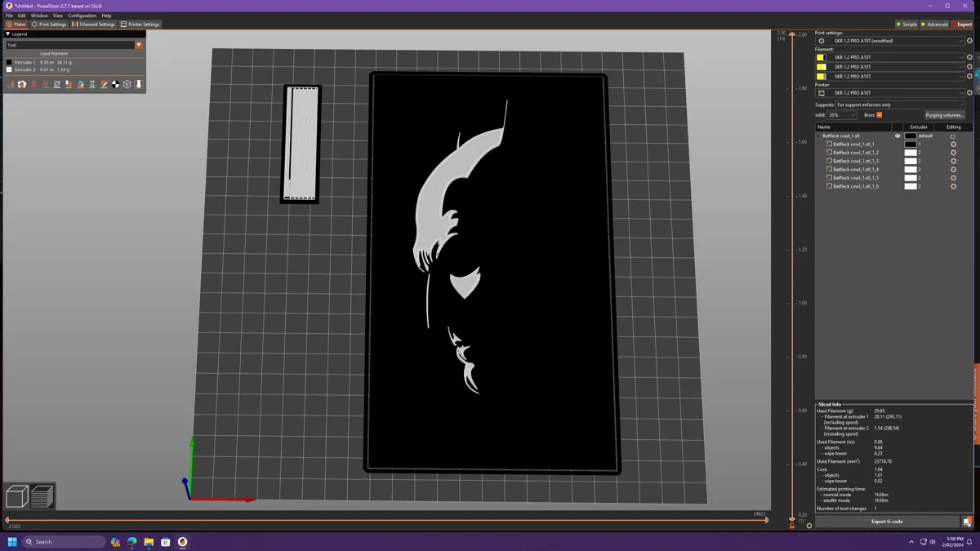Toggle Seams visibility in legend
Image resolution: width=980 pixels, height=551 pixels.
click(57, 84)
